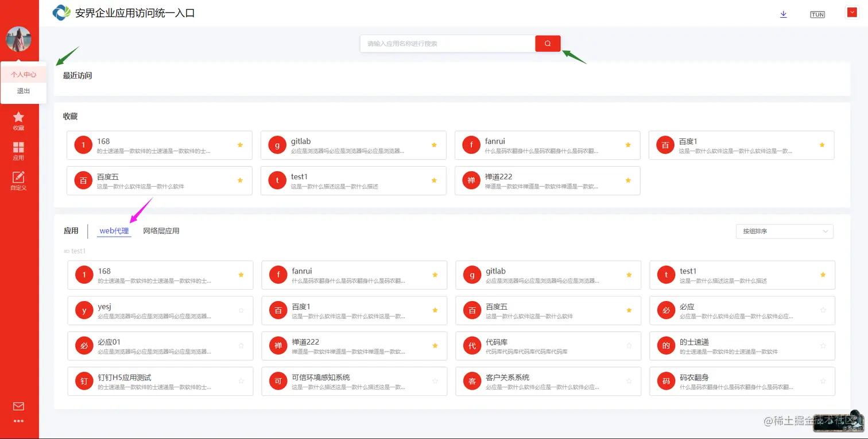Viewport: 868px width, 439px height.
Task: Favorite 必应 with its star
Action: [x=823, y=310]
